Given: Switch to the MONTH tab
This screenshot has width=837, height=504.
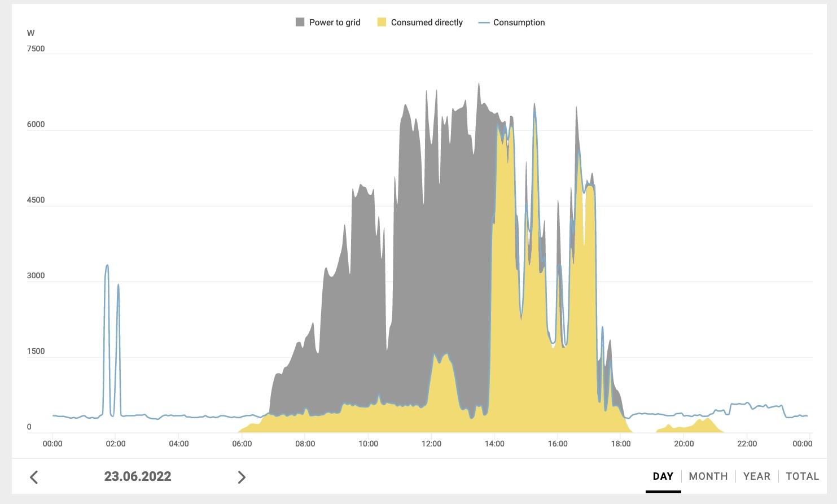Looking at the screenshot, I should click(708, 476).
